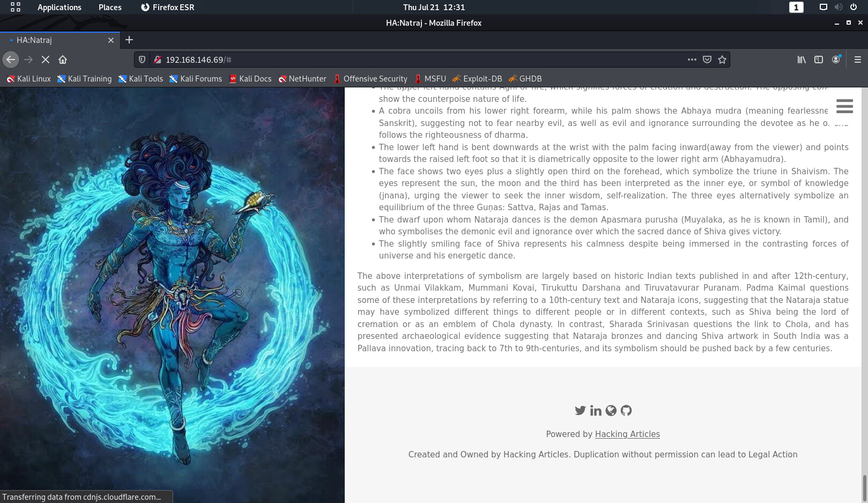
Task: Open GHDB bookmark
Action: point(525,79)
